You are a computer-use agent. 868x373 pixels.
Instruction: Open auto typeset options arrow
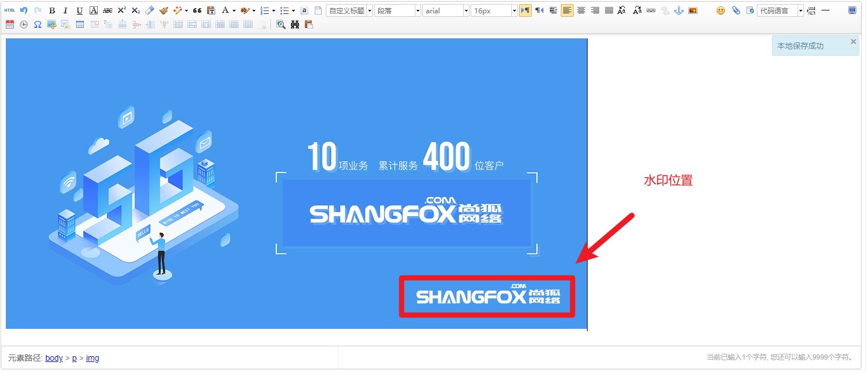click(186, 10)
